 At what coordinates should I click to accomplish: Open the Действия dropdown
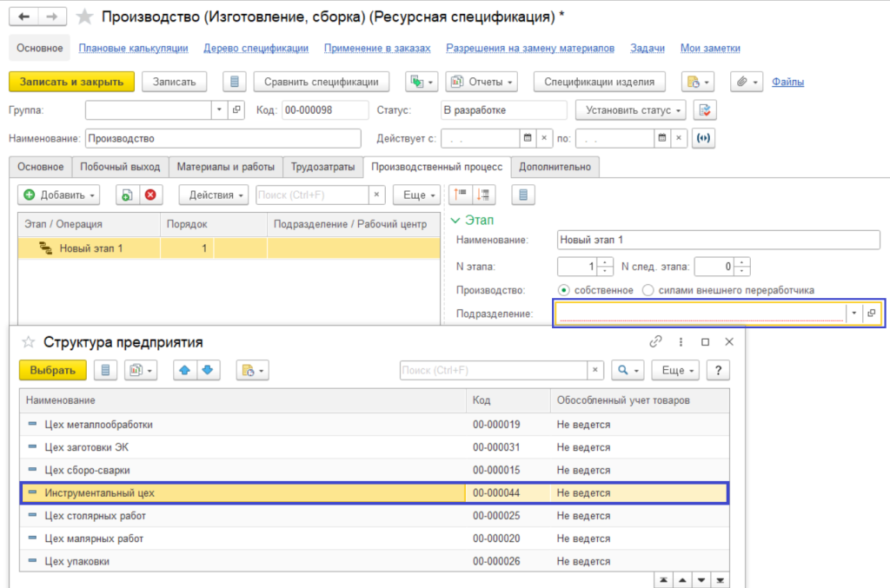coord(214,195)
